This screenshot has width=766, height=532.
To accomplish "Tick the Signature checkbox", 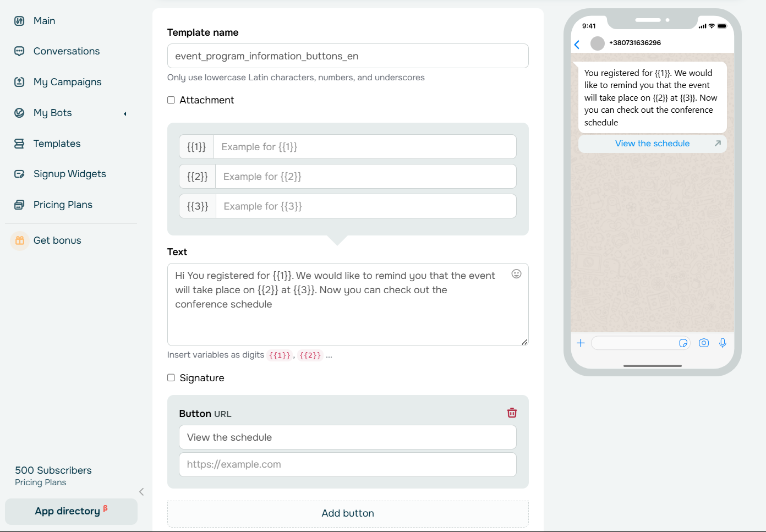I will 171,378.
